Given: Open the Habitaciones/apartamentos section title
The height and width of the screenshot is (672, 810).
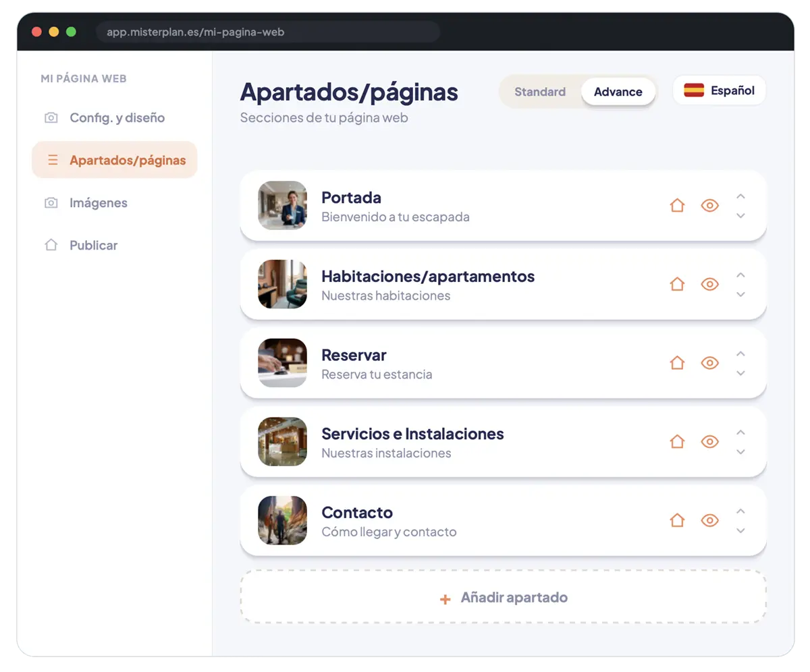Looking at the screenshot, I should 428,277.
